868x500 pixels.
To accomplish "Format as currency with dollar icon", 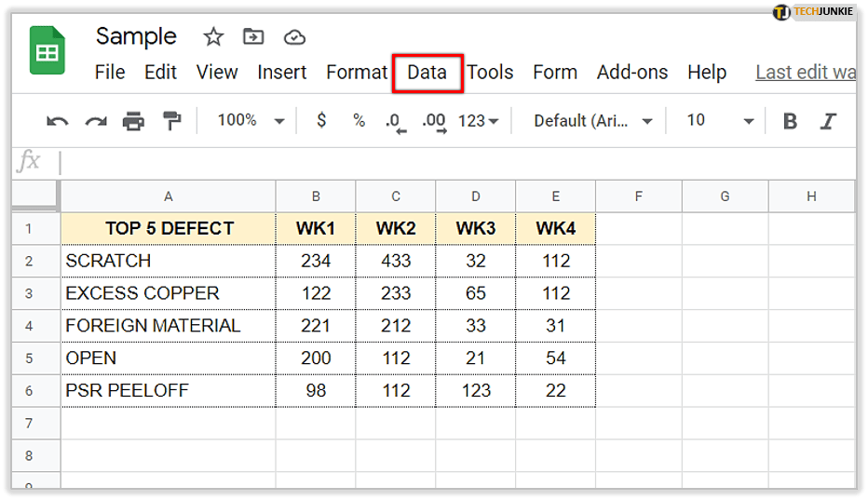I will point(321,120).
